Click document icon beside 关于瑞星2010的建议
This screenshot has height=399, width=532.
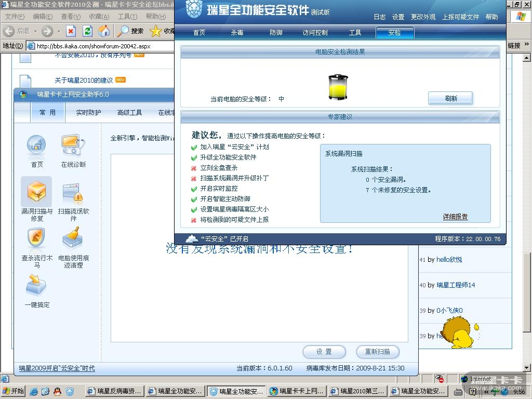tap(25, 81)
